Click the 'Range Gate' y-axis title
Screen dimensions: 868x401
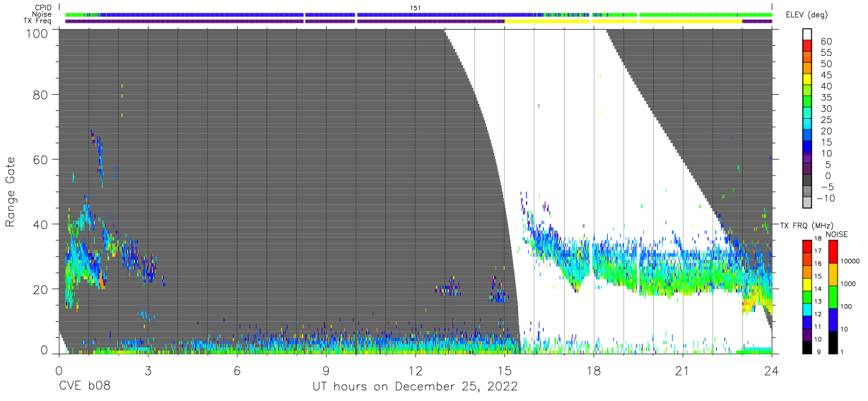11,192
